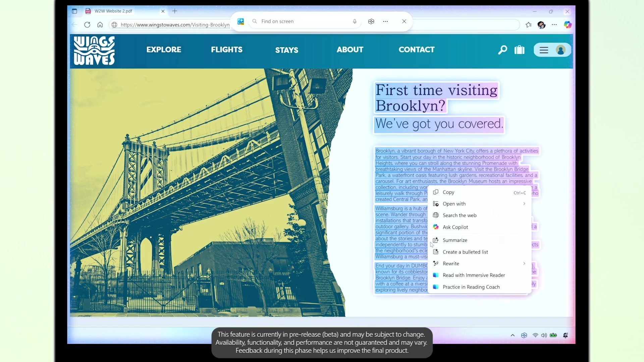
Task: Open the tray app icon next to chevron
Action: (x=524, y=335)
